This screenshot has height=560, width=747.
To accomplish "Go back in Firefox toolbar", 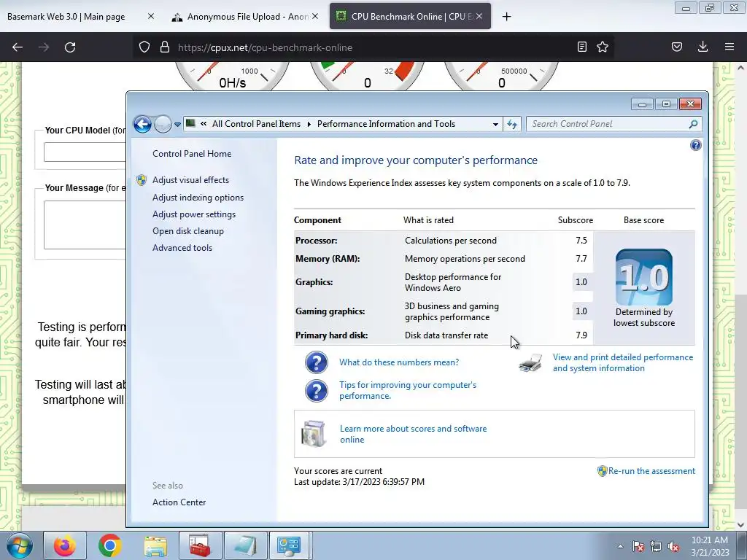I will point(18,47).
